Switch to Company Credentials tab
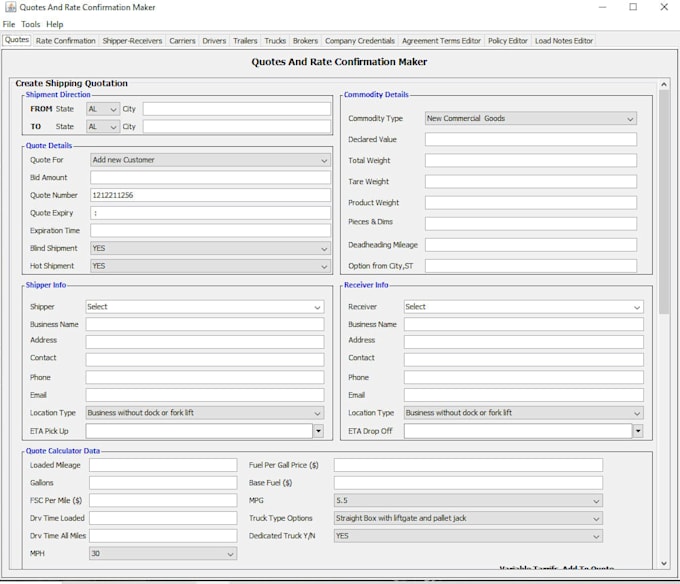Screen dimensions: 680x584 pos(360,41)
